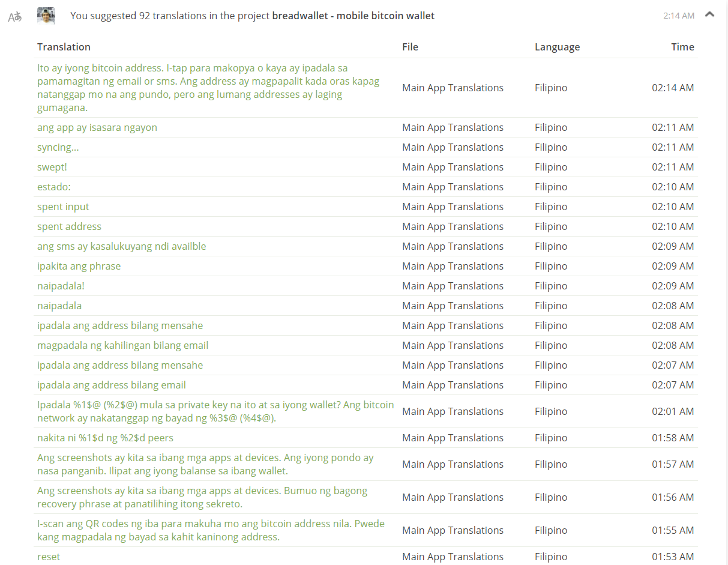Viewport: 728px width, 565px height.
Task: Click the Time column header
Action: click(682, 47)
